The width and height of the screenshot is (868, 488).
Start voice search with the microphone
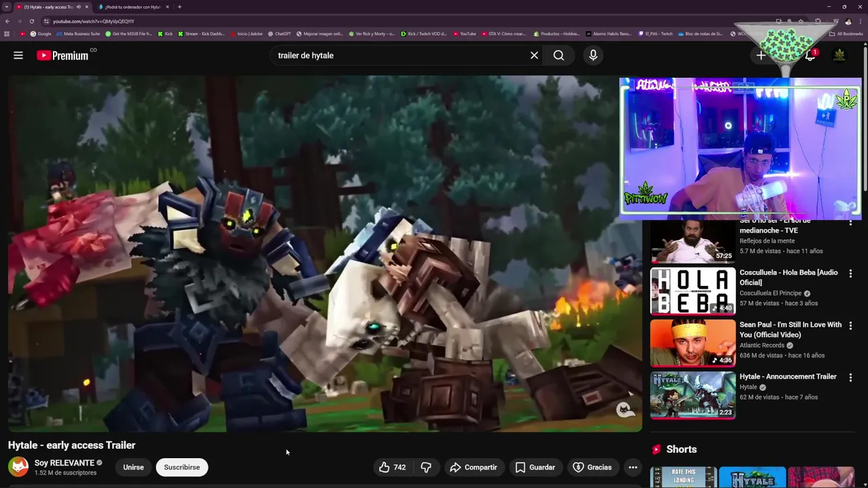(593, 56)
